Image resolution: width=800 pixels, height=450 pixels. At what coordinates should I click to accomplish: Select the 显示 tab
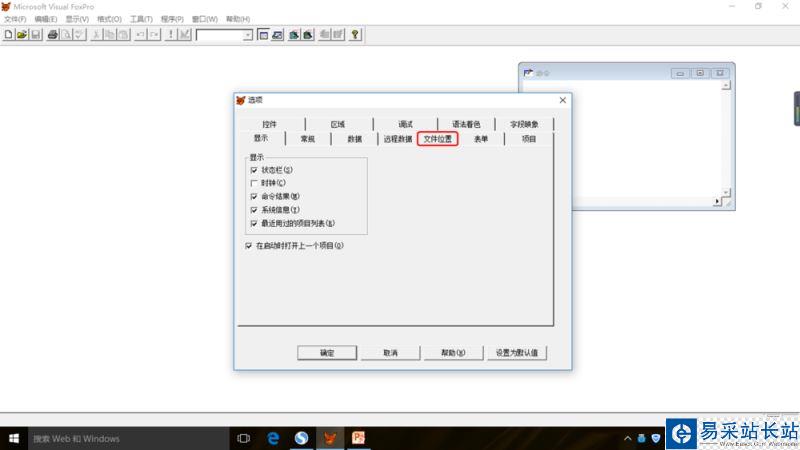261,138
